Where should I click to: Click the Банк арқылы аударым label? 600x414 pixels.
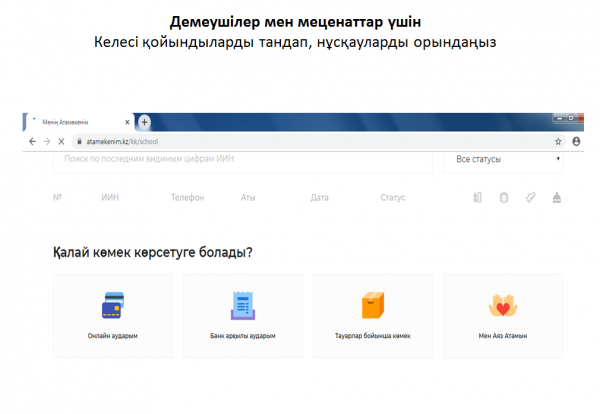tap(242, 335)
